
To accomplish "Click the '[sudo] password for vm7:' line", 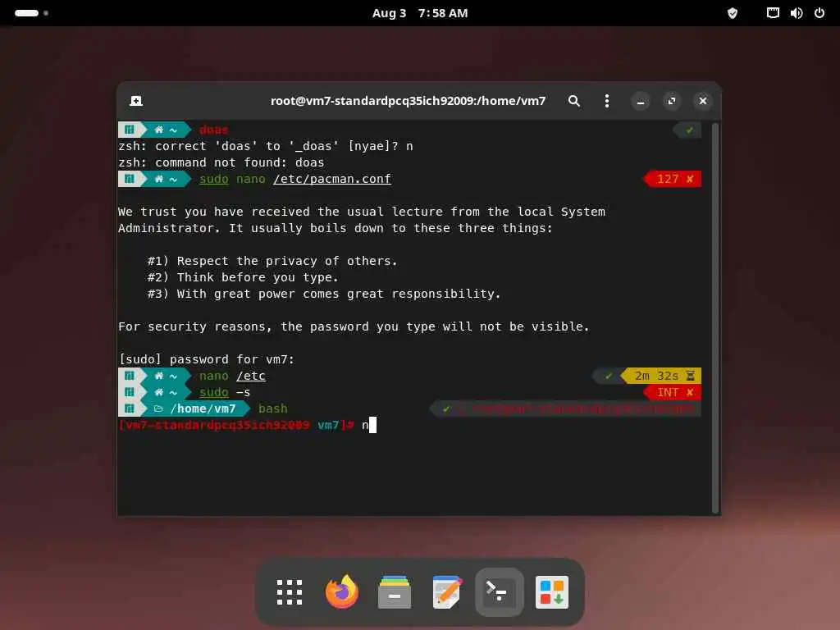I will tap(206, 359).
